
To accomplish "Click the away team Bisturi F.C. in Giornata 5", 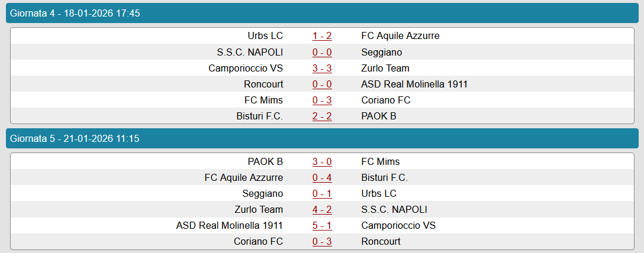I will click(384, 177).
